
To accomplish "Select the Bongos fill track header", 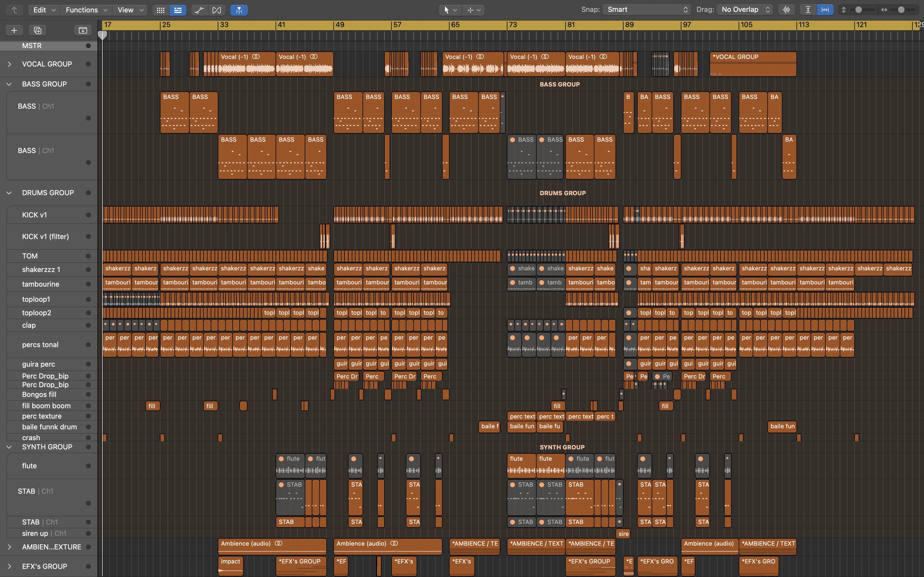I will (52, 394).
